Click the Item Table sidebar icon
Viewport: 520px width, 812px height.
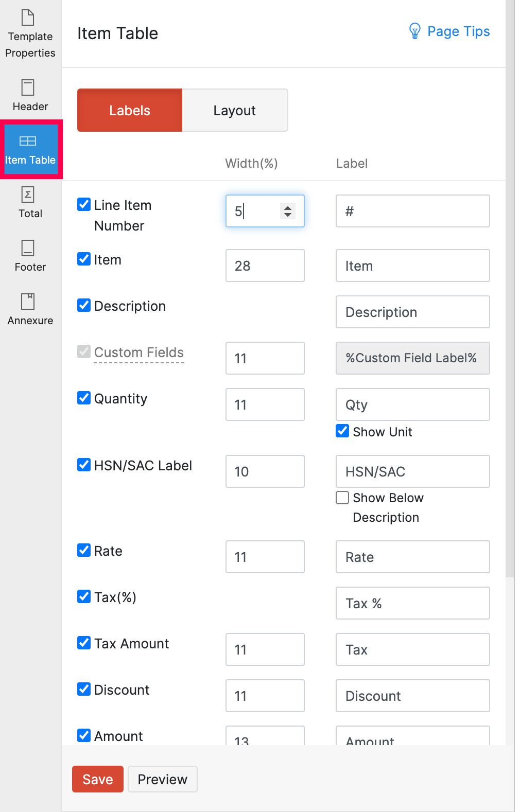28,141
